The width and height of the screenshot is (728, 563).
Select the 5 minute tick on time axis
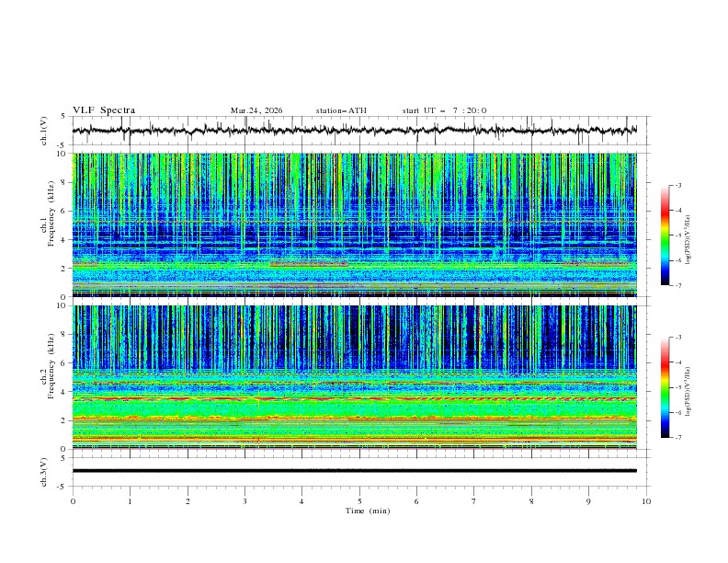point(359,501)
